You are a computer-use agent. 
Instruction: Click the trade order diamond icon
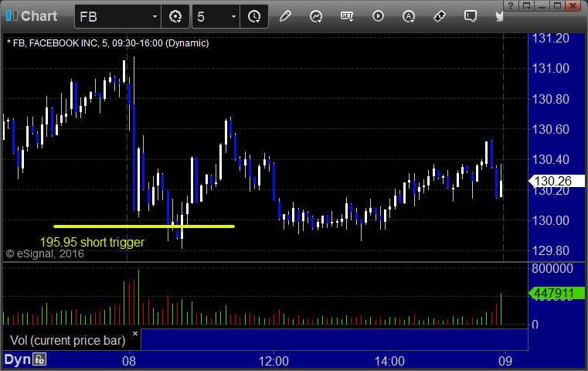tap(440, 16)
